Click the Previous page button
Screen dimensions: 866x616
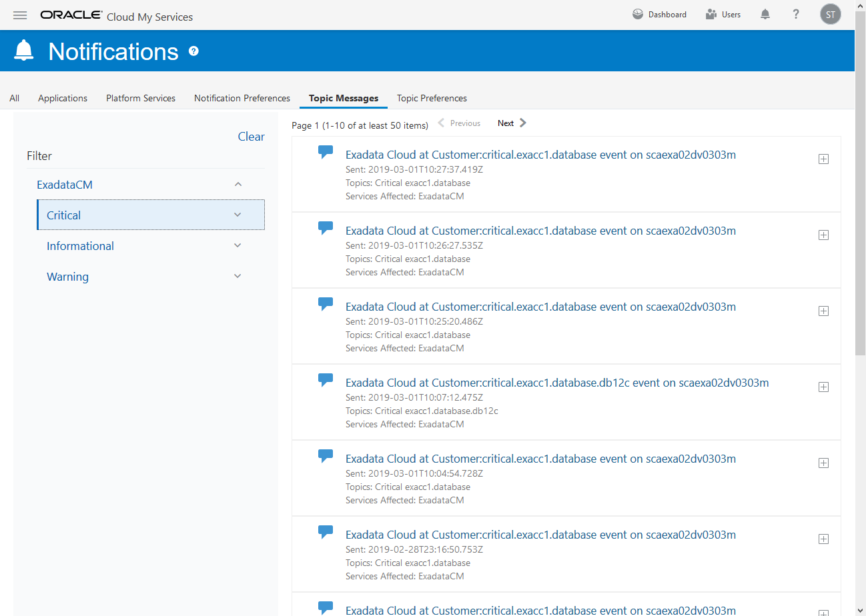pos(459,123)
